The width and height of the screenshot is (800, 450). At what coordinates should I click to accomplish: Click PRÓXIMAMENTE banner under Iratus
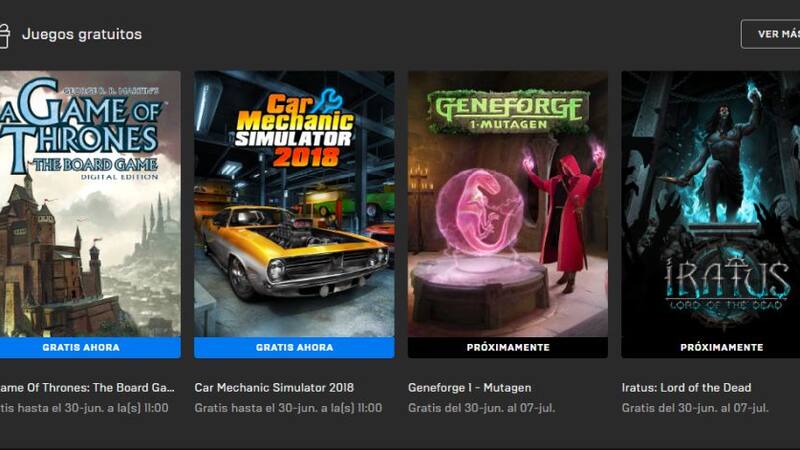tap(711, 347)
